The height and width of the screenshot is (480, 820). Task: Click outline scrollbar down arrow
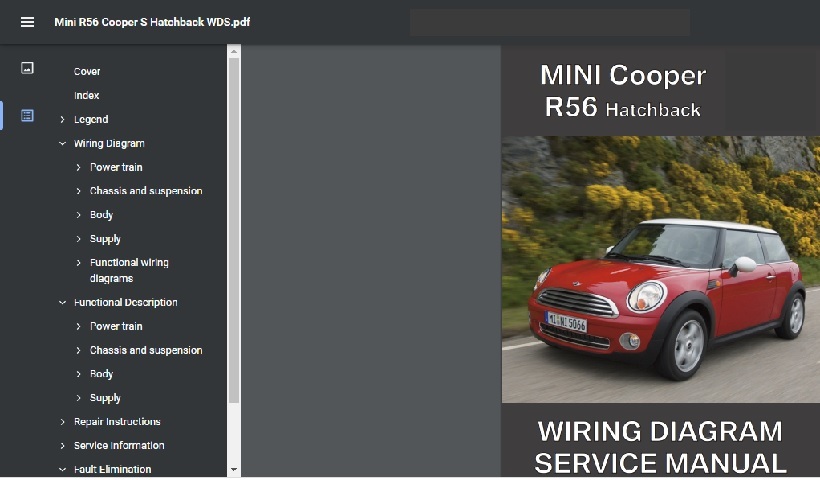(x=234, y=470)
